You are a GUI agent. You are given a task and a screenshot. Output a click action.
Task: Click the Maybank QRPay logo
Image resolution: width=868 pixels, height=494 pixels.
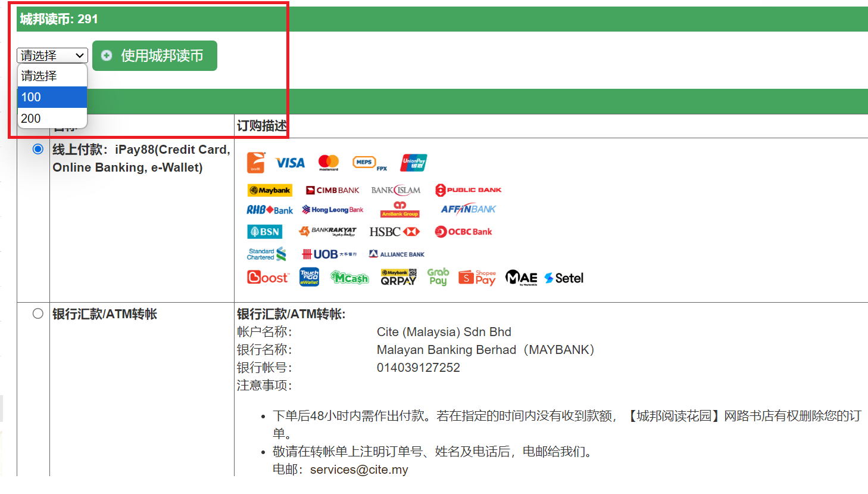pos(399,277)
